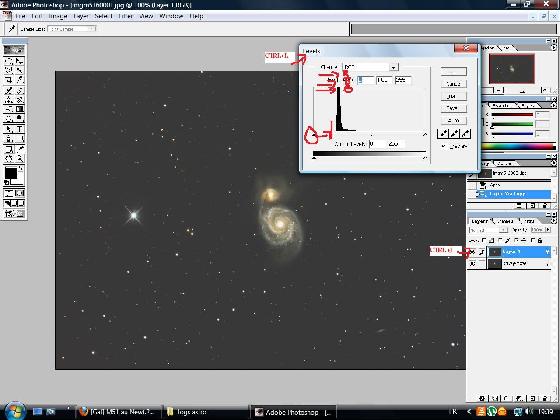
Task: Open the layer blending mode dropdown
Action: pyautogui.click(x=488, y=230)
